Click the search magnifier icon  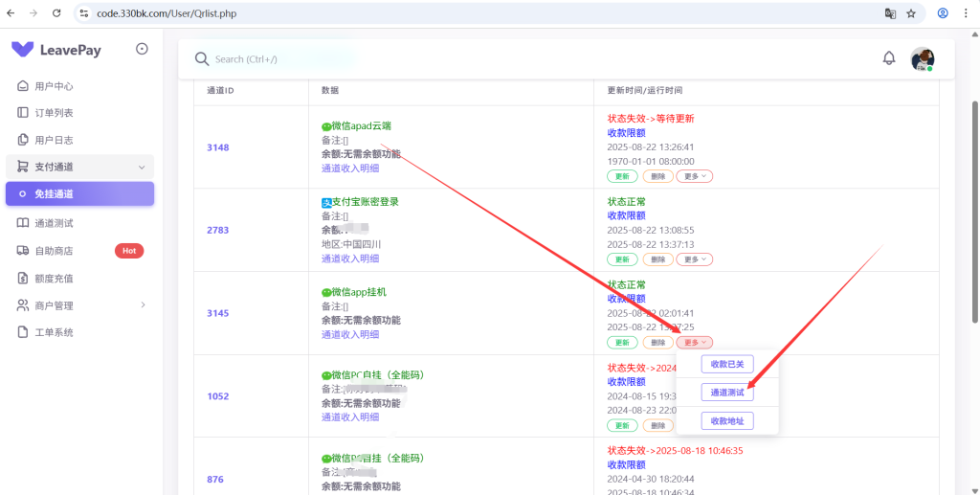201,58
